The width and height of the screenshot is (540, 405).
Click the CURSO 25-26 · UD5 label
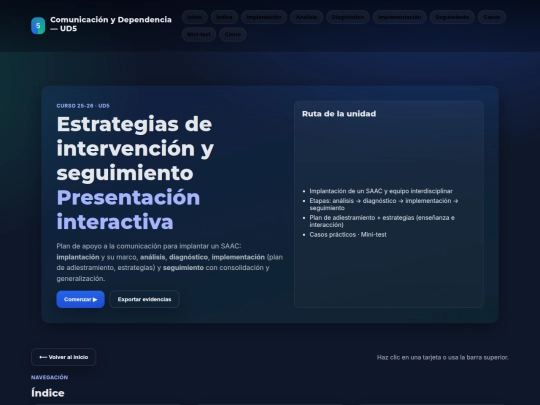[83, 106]
